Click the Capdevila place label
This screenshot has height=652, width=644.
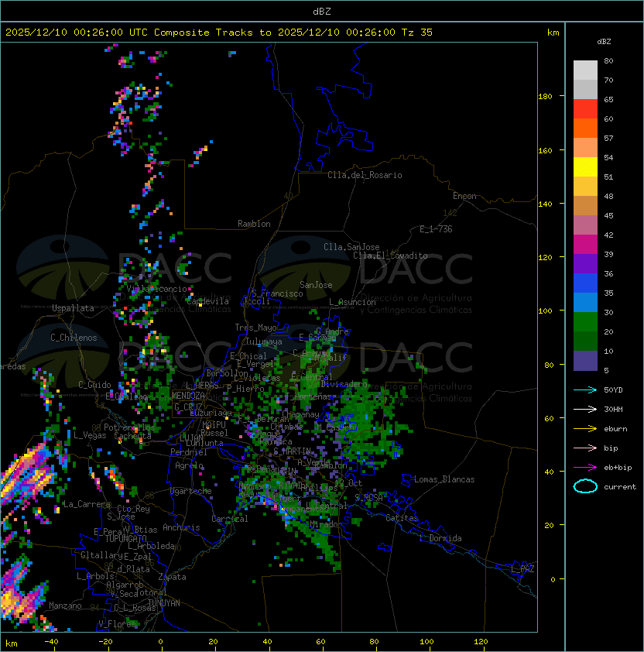click(x=208, y=301)
